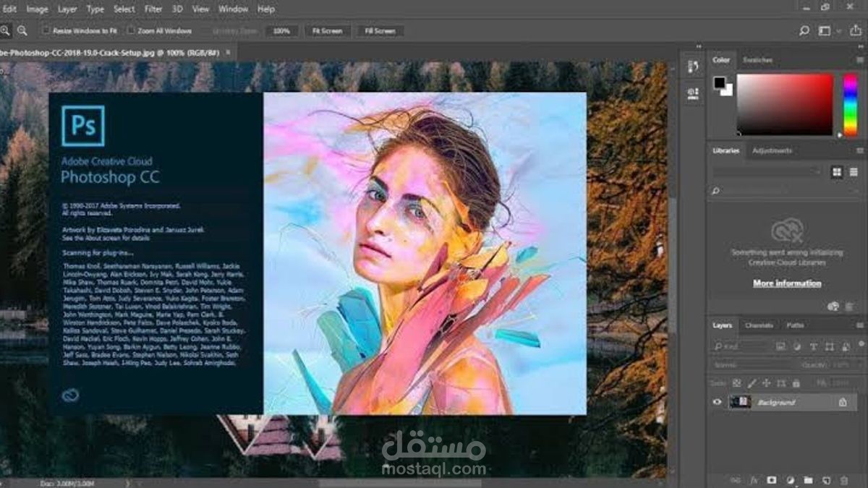Screen dimensions: 868x488
Task: Enable Zoom All Windows checkbox
Action: point(131,31)
